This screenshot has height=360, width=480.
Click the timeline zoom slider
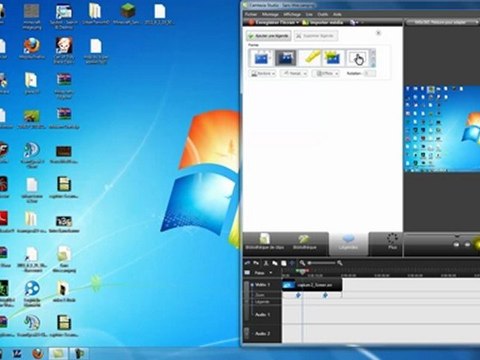pos(322,263)
